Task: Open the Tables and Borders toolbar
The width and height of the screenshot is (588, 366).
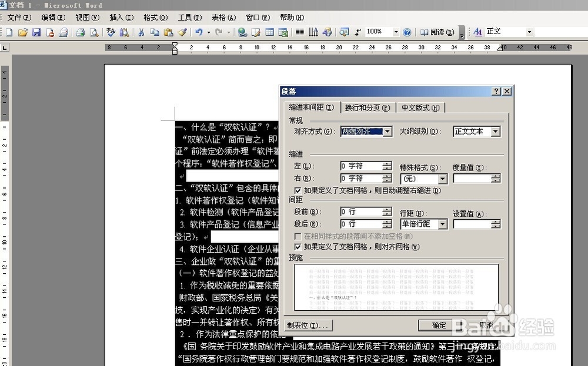Action: pyautogui.click(x=256, y=32)
